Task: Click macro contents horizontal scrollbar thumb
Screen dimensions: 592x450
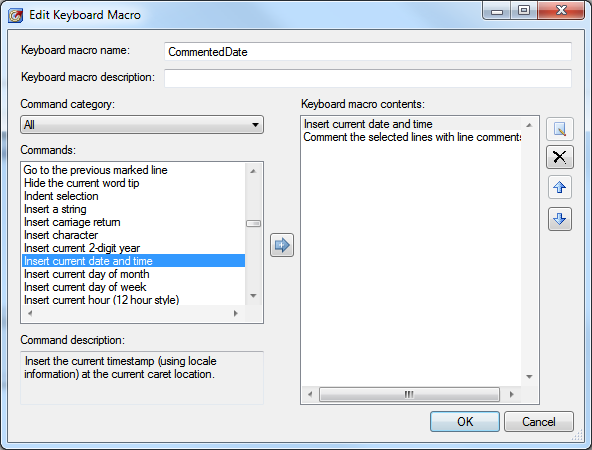Action: (409, 395)
